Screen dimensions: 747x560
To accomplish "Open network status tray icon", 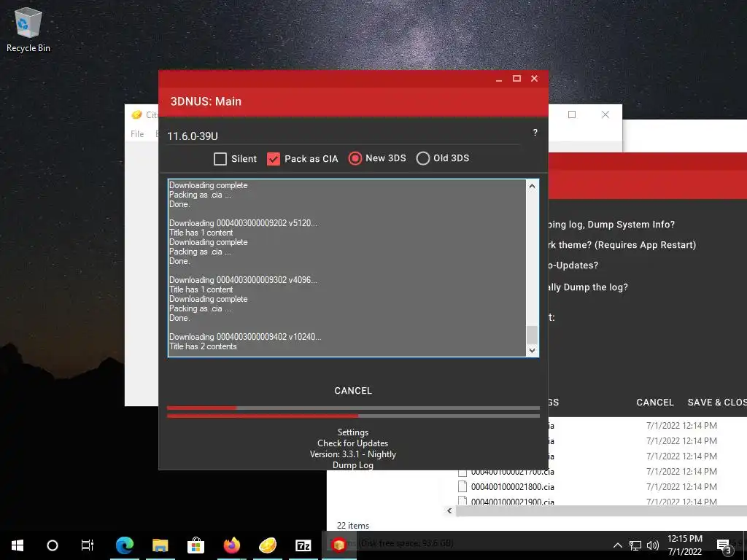I will pyautogui.click(x=635, y=545).
